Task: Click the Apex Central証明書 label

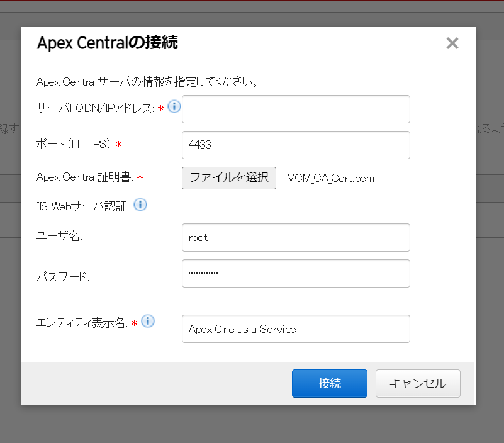Action: coord(85,177)
